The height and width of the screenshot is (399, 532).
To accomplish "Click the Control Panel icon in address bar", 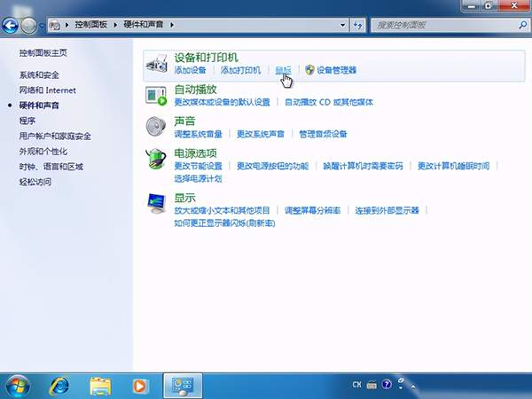I will 55,25.
